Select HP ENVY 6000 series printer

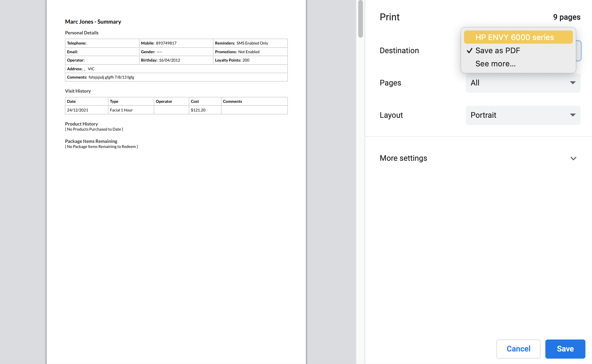click(518, 37)
